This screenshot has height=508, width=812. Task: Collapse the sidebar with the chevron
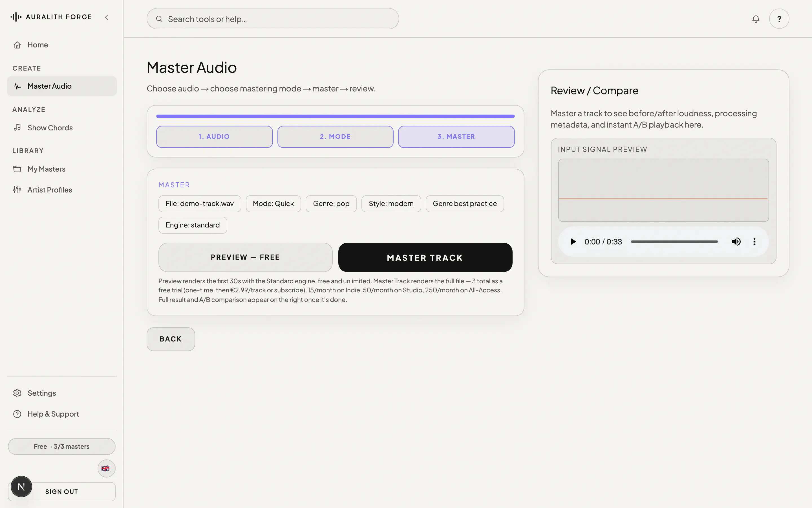107,17
